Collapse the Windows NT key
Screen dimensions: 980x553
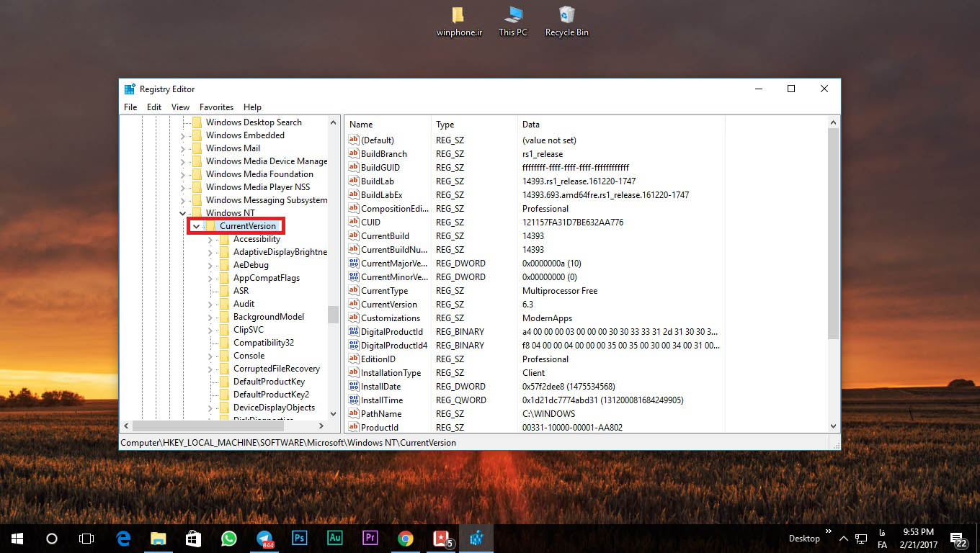click(x=182, y=213)
